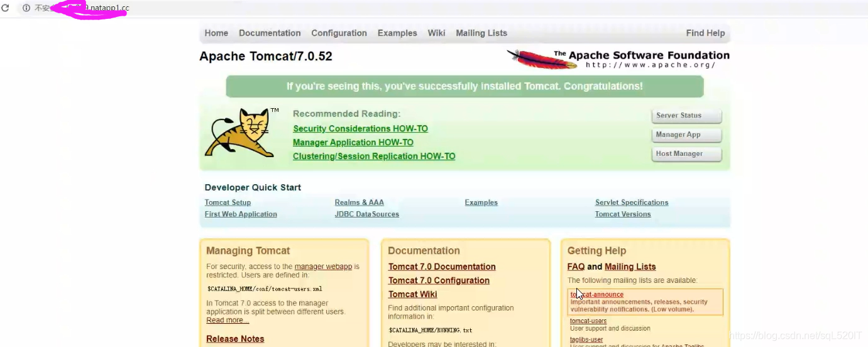
Task: Open the FAQ link under Getting Help
Action: click(x=576, y=267)
